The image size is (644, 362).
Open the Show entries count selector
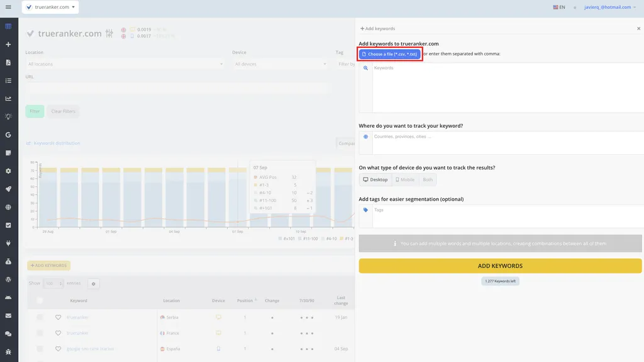point(53,283)
